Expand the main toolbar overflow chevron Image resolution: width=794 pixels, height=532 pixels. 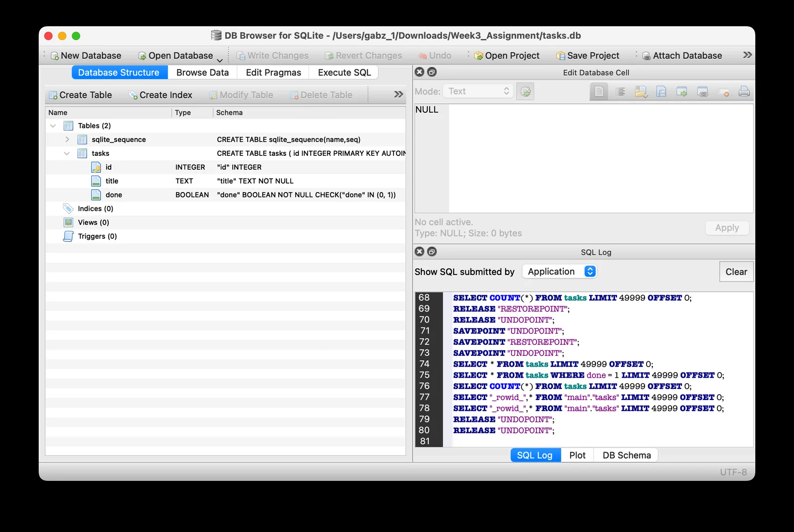click(x=747, y=55)
